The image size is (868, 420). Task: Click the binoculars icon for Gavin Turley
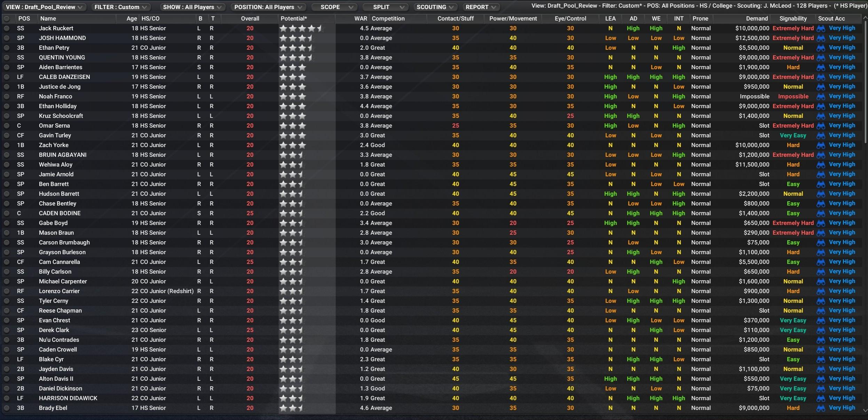[x=821, y=135]
